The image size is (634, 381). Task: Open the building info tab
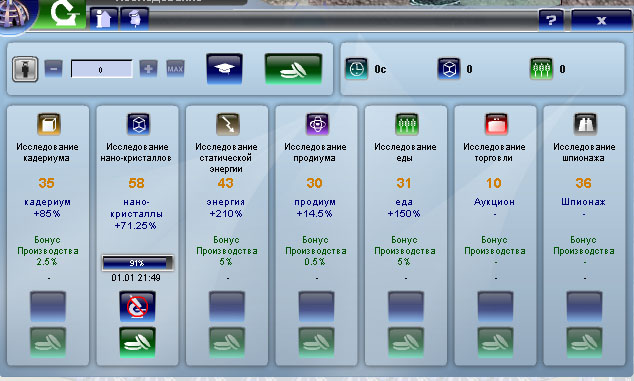104,19
